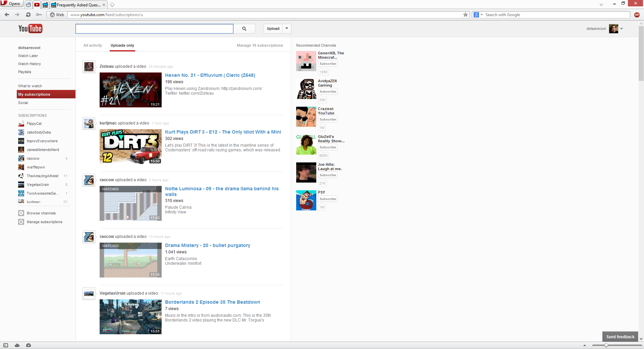Open TheAmazingAtheist in the subscriptions list
This screenshot has width=644, height=349.
click(x=43, y=176)
